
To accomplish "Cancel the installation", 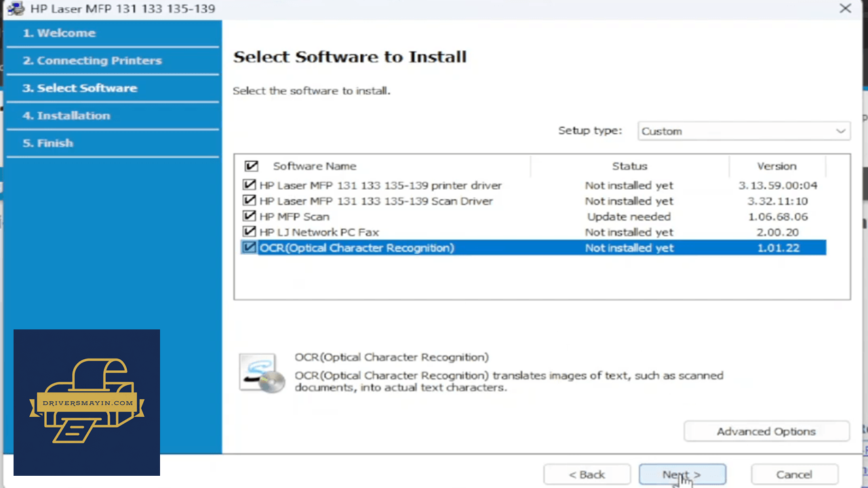I will tap(794, 474).
